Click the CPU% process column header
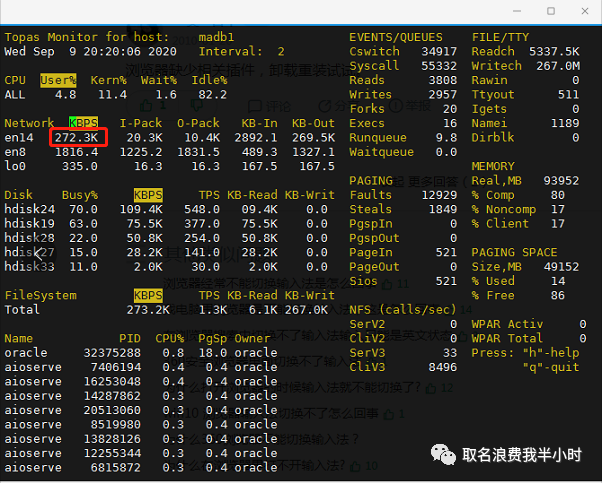 170,339
